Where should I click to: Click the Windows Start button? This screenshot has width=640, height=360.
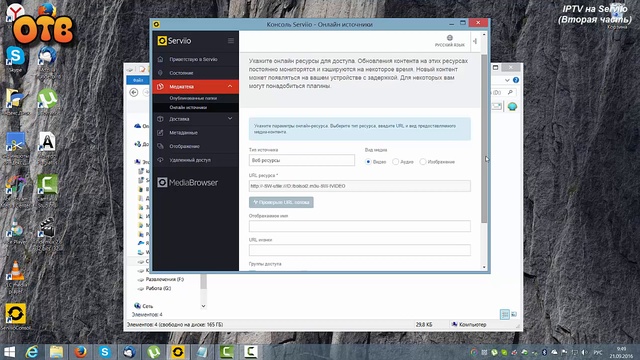(x=9, y=352)
